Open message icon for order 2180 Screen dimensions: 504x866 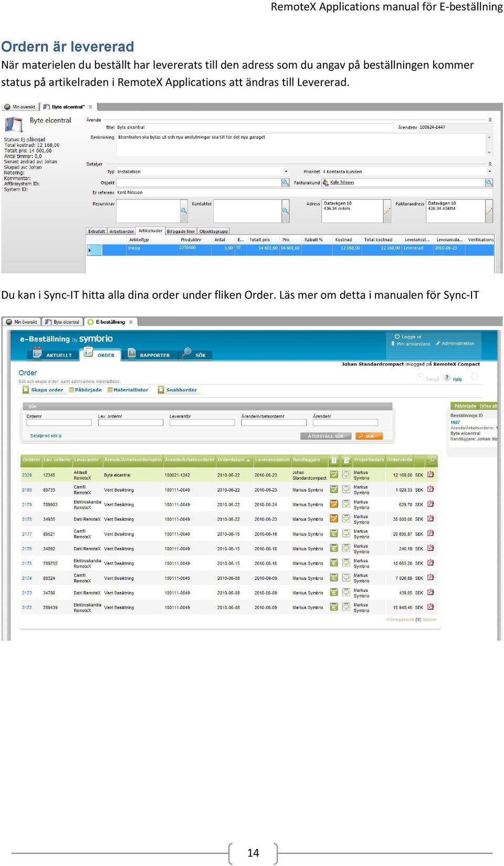(346, 489)
